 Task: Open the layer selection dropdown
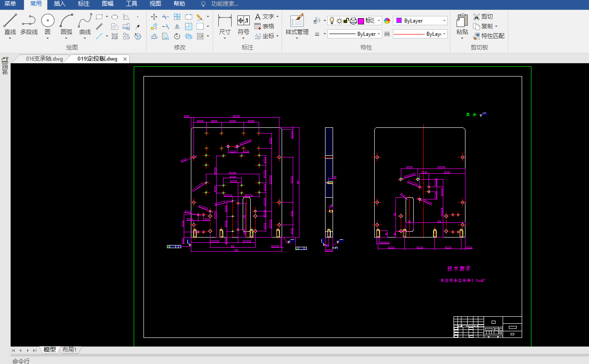click(379, 21)
